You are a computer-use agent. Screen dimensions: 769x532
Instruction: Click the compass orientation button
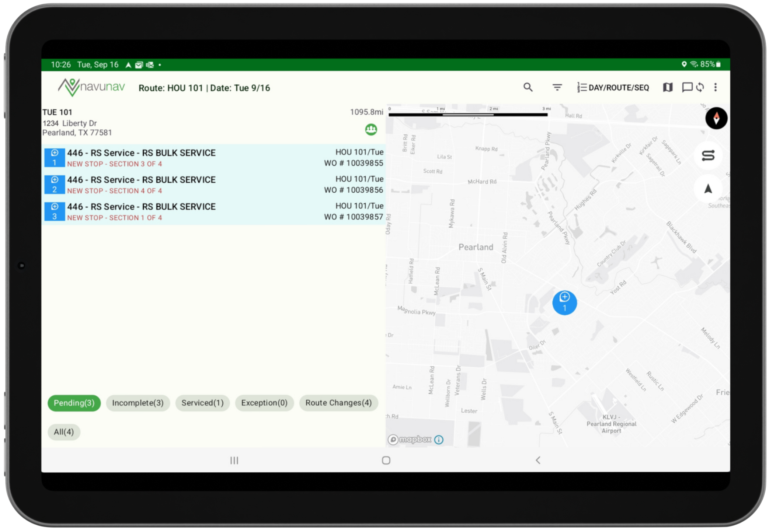tap(716, 118)
